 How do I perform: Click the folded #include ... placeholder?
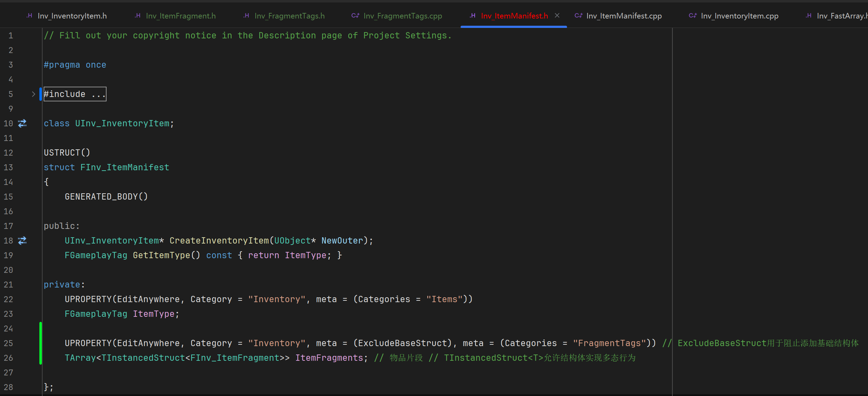(x=75, y=94)
